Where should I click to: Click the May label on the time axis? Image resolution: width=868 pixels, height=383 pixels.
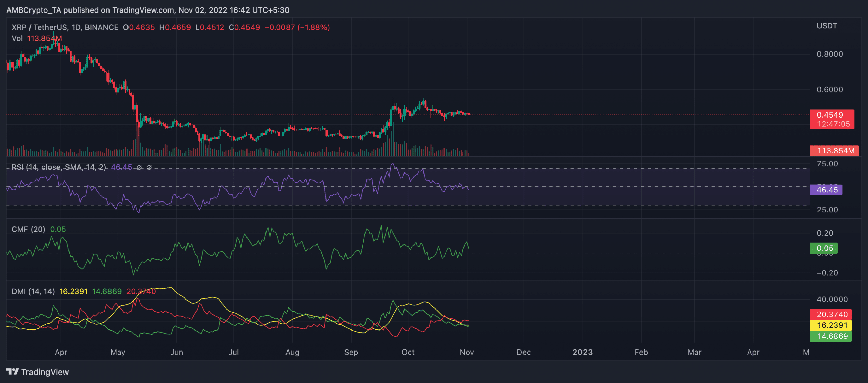(x=118, y=352)
